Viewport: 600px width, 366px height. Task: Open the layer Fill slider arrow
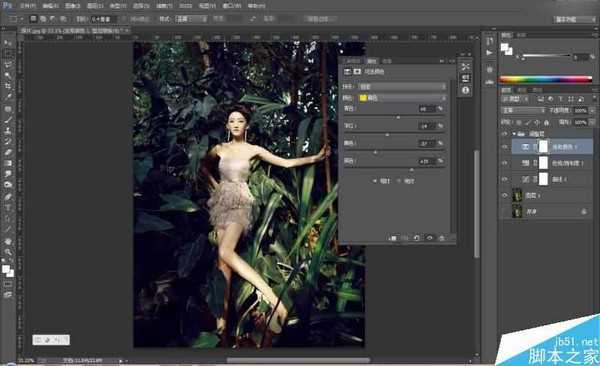click(592, 123)
